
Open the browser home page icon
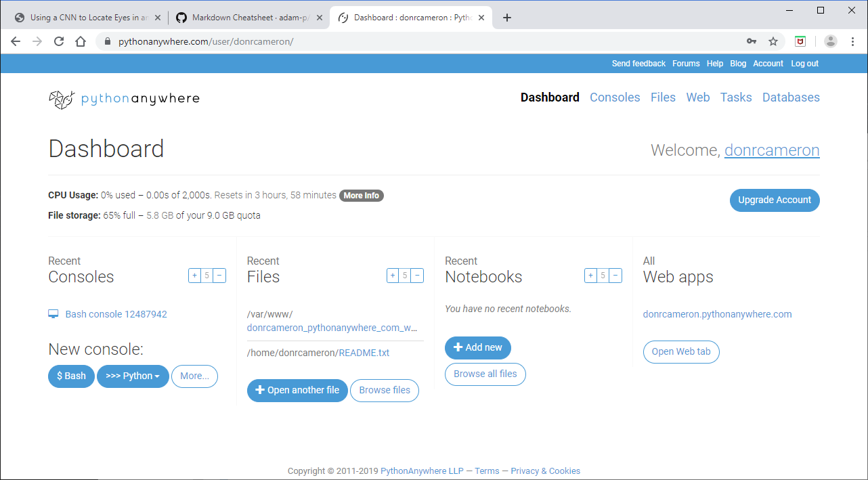[x=81, y=41]
